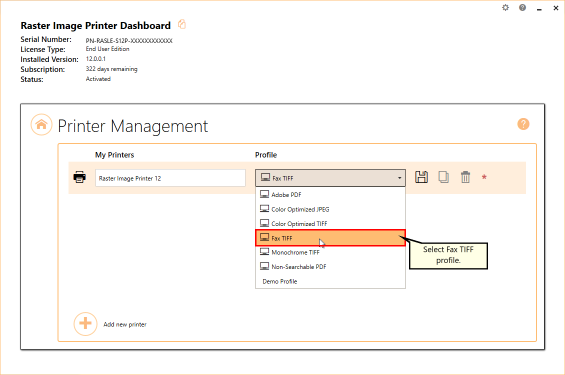Save printer changes with the floppy disk icon
Image resolution: width=565 pixels, height=375 pixels.
(421, 177)
